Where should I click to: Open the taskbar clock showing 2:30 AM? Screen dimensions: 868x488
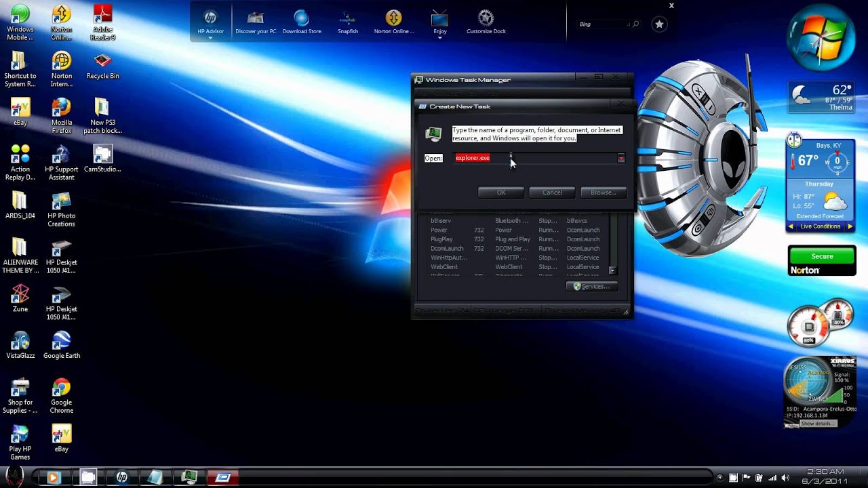click(826, 476)
